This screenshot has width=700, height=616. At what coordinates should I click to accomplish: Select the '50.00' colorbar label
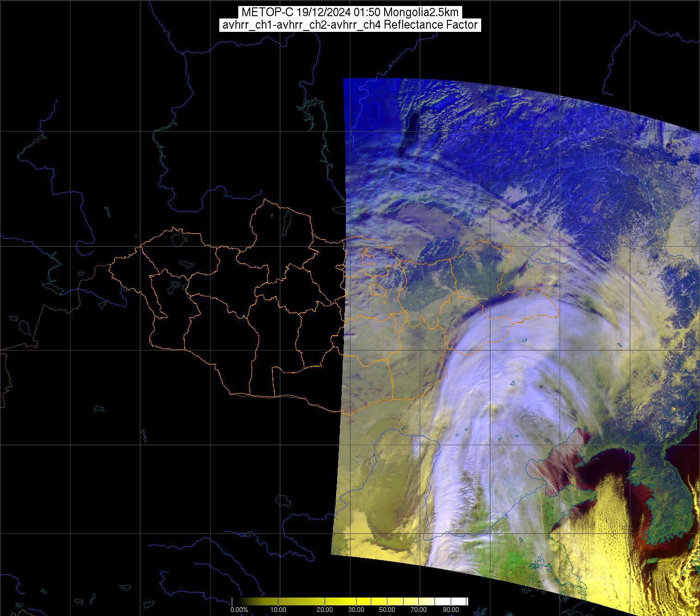(387, 610)
